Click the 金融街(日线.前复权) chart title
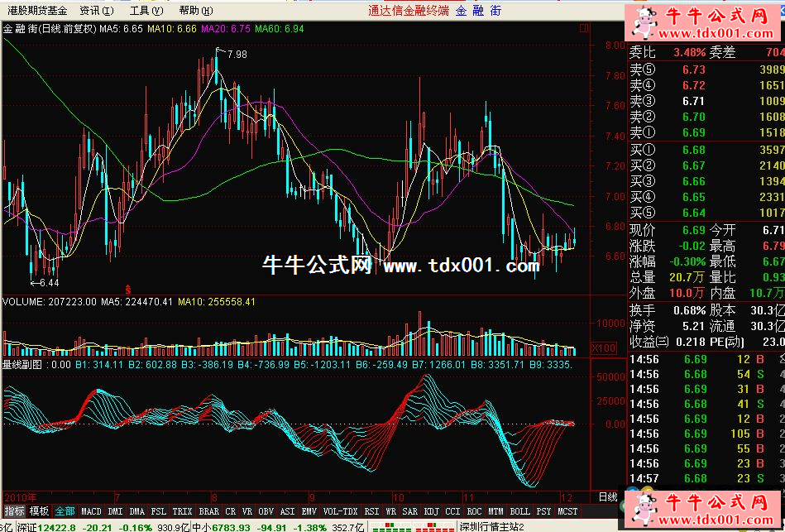This screenshot has height=532, width=785. (x=50, y=29)
